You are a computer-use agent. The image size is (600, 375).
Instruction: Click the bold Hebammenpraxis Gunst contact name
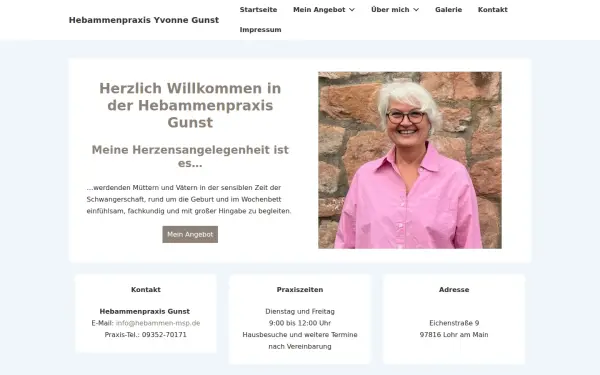145,311
